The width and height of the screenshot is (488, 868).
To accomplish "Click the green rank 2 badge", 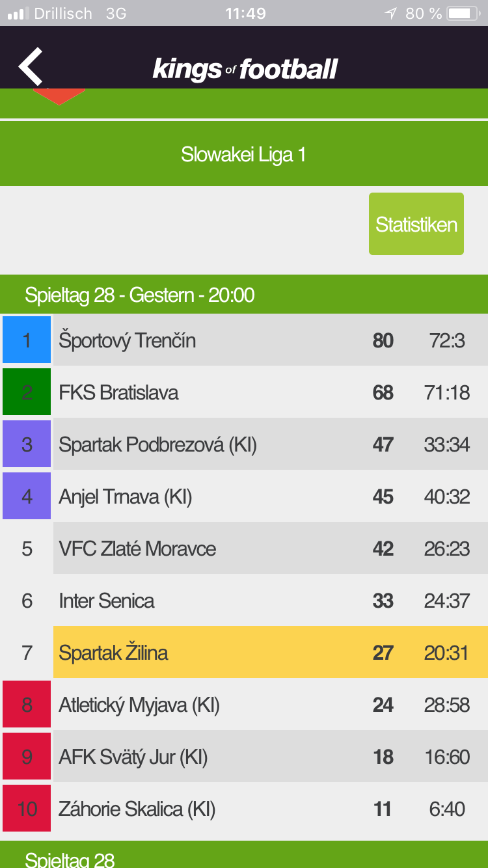I will (27, 392).
